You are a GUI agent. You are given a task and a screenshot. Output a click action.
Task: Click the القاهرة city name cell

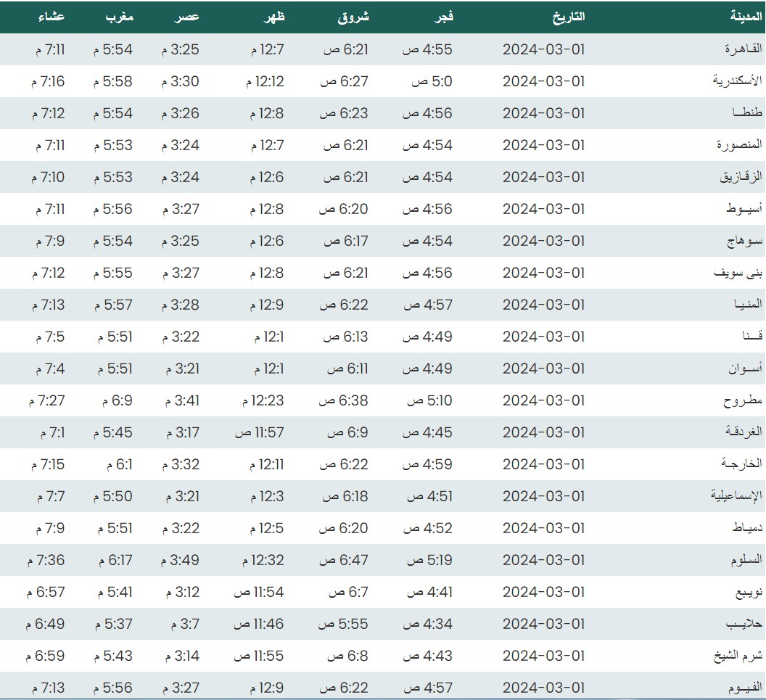(744, 49)
